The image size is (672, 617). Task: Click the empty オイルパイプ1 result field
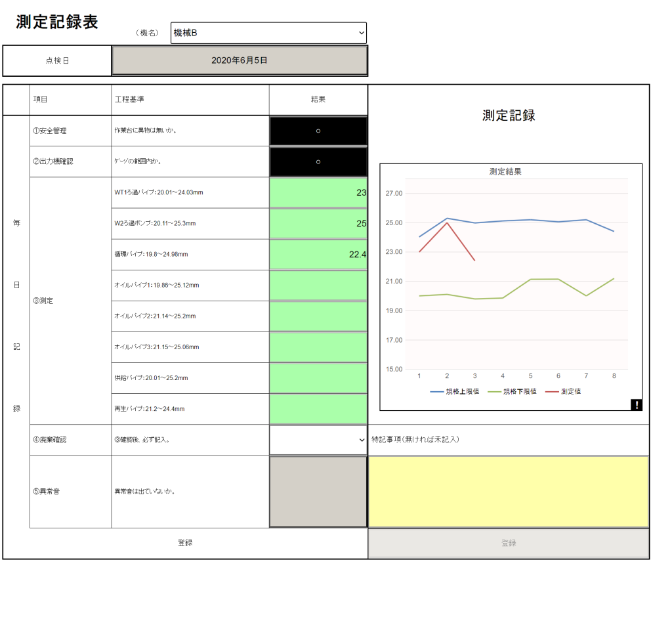pos(318,286)
